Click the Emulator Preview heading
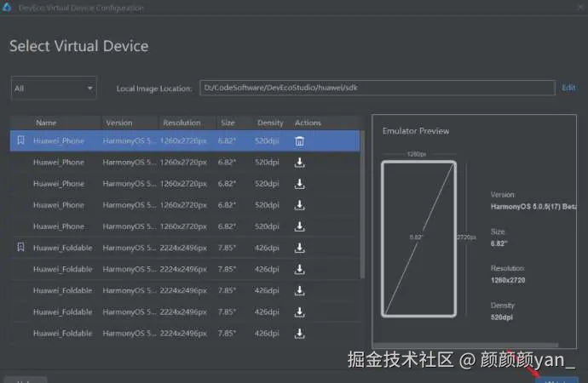588x383 pixels. point(416,131)
